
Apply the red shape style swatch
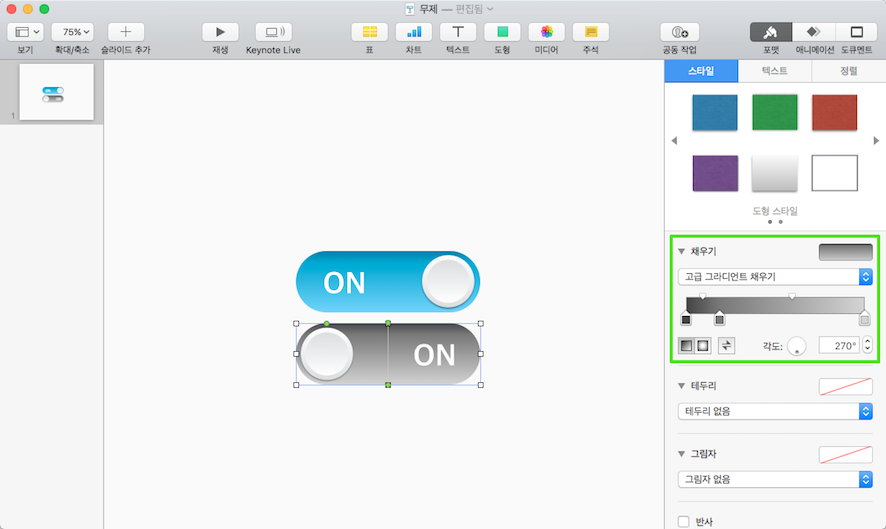835,112
